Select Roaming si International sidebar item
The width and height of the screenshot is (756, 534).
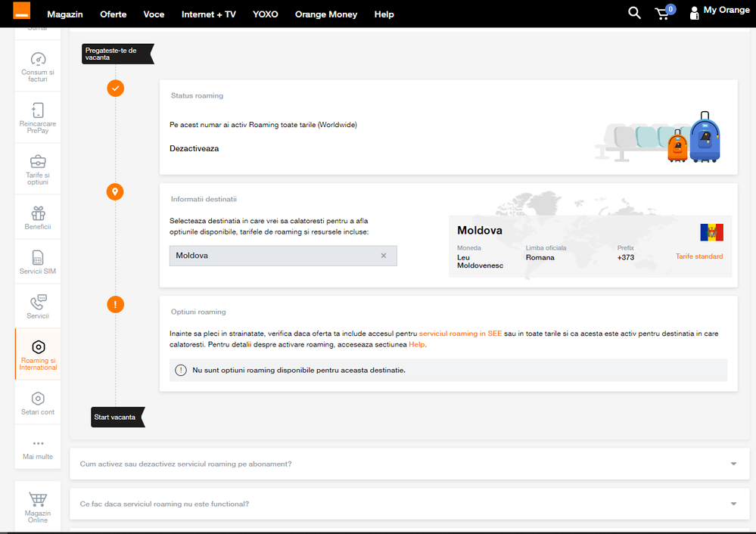coord(38,355)
